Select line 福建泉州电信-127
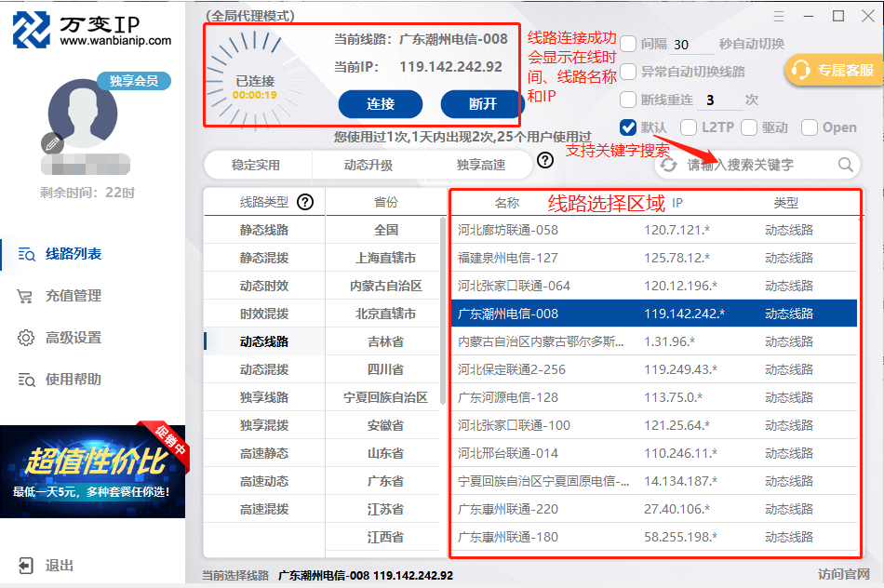 [654, 258]
